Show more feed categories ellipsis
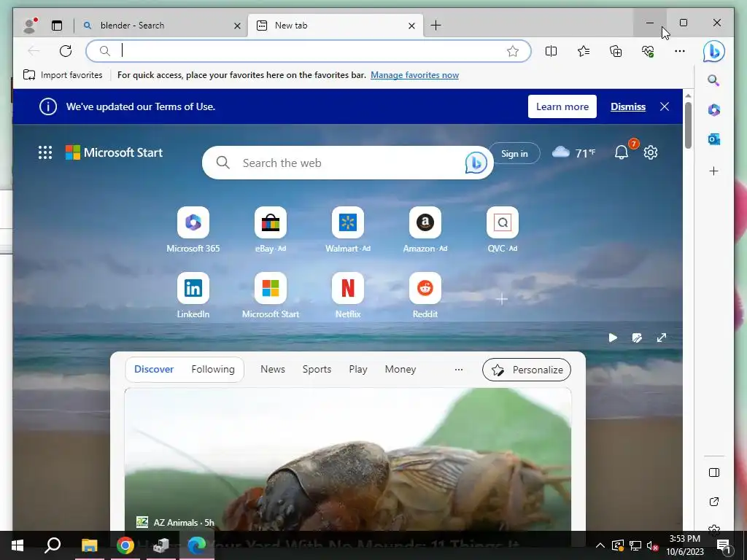 (x=459, y=370)
